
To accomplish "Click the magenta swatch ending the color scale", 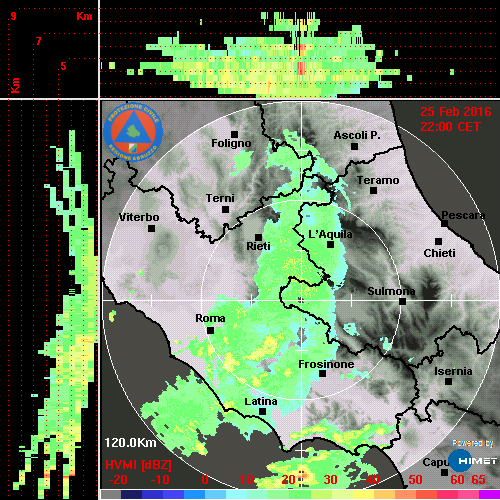I will [489, 495].
